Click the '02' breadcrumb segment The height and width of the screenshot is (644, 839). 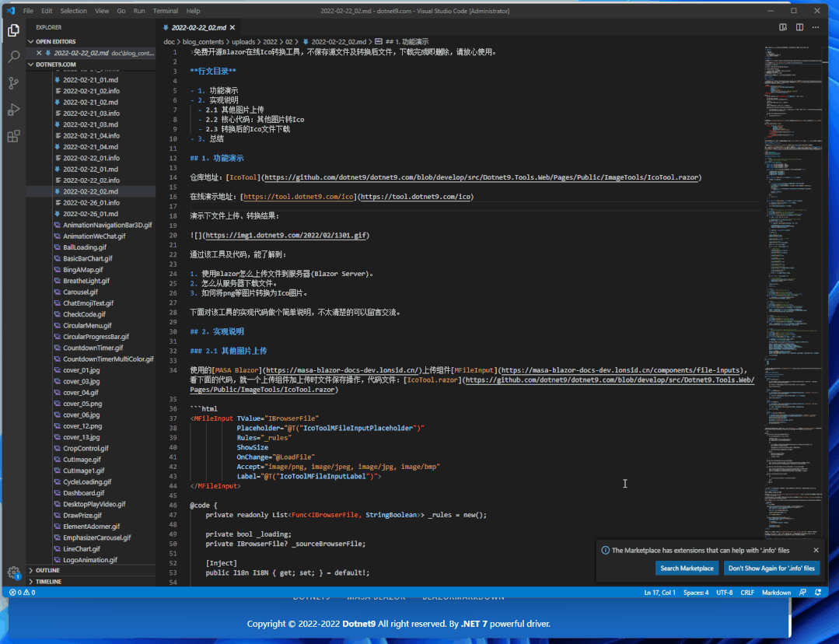(289, 42)
